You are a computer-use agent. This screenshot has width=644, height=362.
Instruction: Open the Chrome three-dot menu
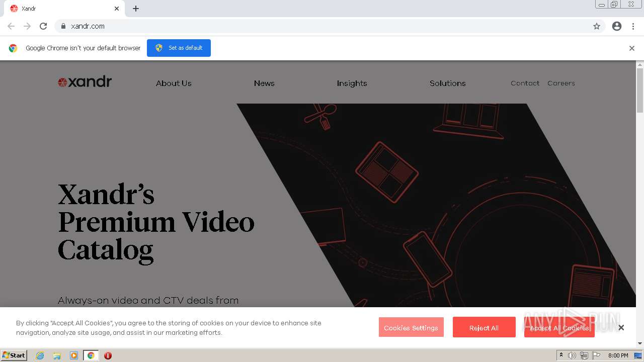(633, 26)
